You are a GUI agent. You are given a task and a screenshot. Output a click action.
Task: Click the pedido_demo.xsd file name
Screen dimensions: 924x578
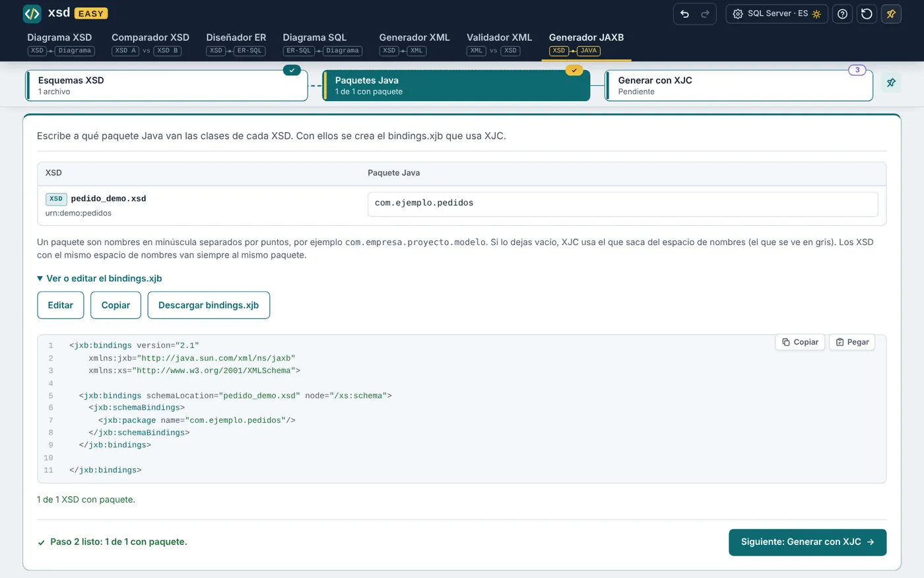coord(108,198)
